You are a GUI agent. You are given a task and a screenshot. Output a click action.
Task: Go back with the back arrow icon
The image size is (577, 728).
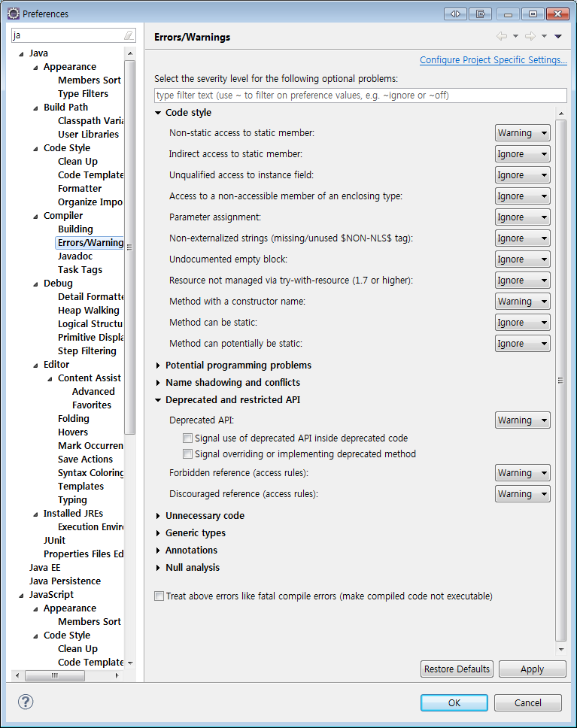[x=501, y=36]
